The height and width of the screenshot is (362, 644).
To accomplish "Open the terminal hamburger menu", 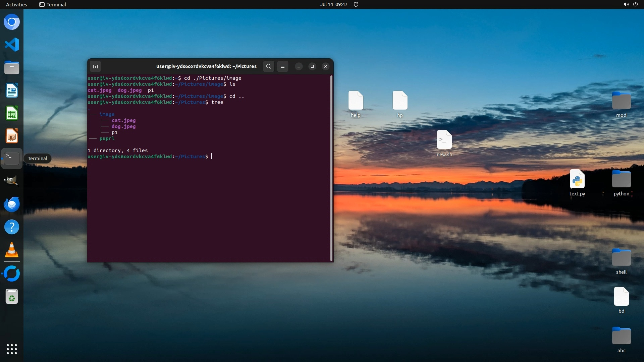I will coord(283,66).
